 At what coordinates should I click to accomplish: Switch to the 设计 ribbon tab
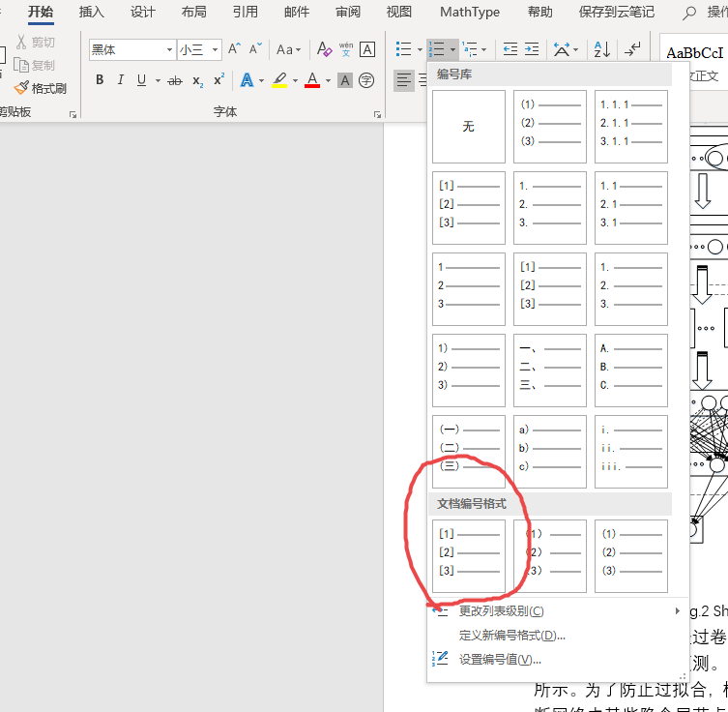pos(142,12)
